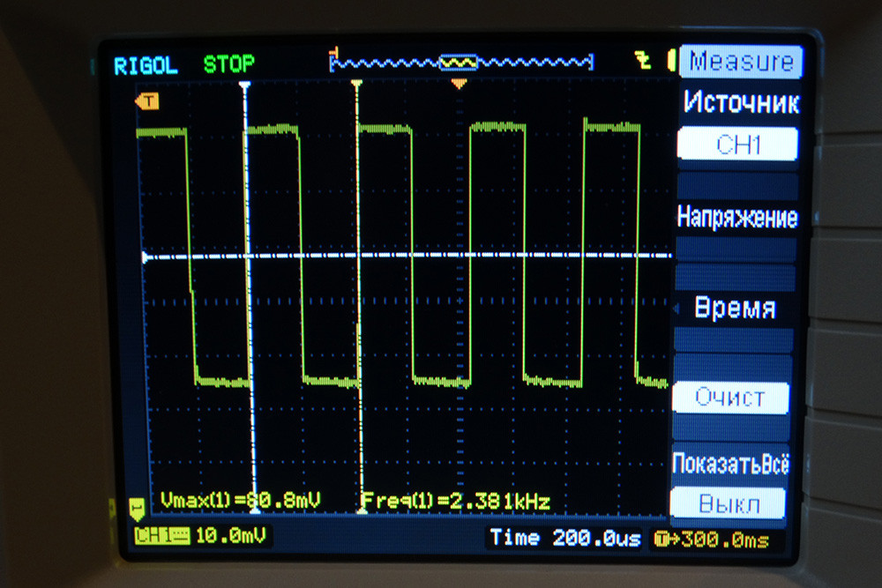Viewport: 882px width, 588px height.
Task: Click the falling edge trigger icon
Action: 643,61
